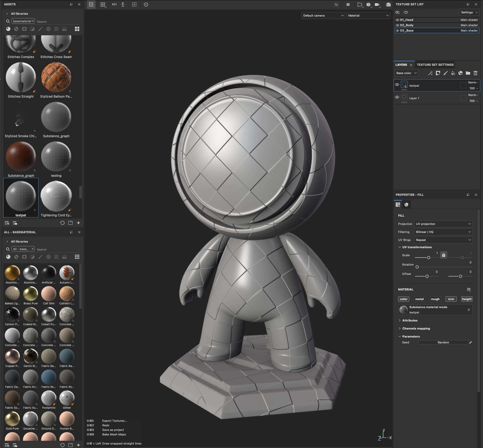Toggle the rough channel in Material
Image resolution: width=483 pixels, height=448 pixels.
click(x=435, y=299)
